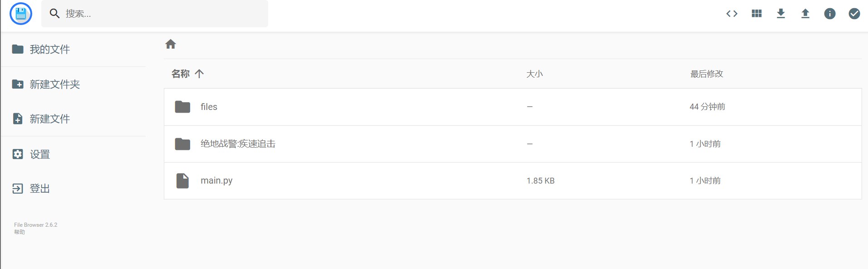
Task: Sort by 名称 column arrow
Action: (x=199, y=74)
